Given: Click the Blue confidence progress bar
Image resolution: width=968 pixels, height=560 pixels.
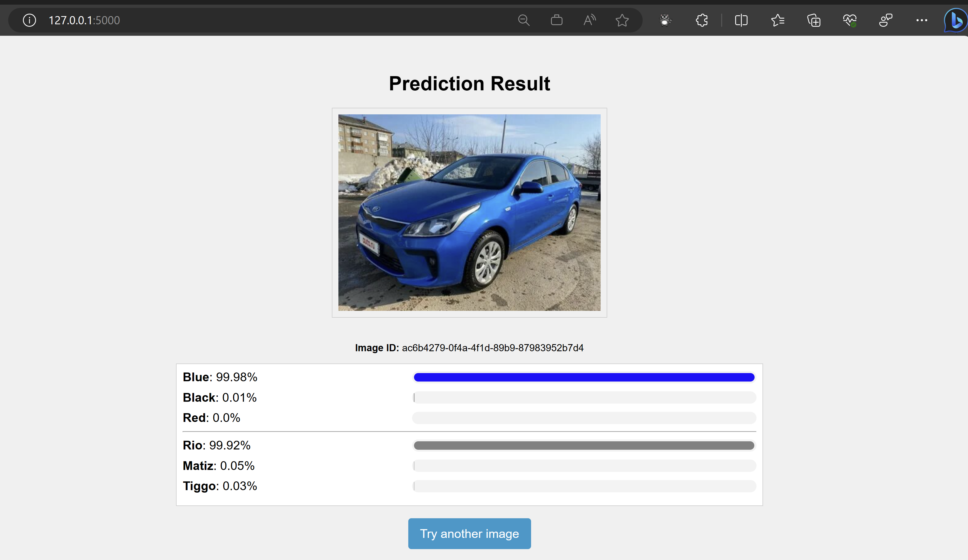Looking at the screenshot, I should click(584, 377).
